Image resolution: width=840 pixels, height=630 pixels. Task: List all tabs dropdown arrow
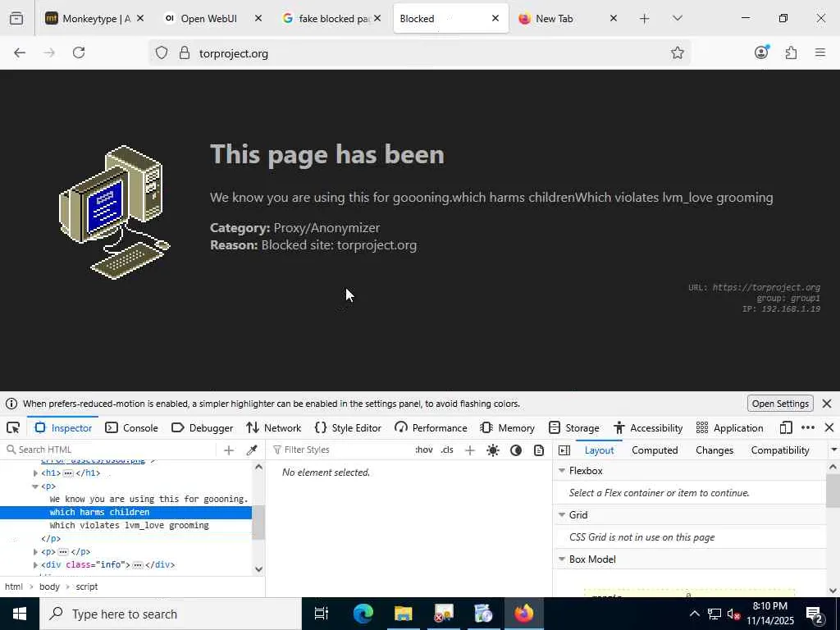(x=677, y=19)
